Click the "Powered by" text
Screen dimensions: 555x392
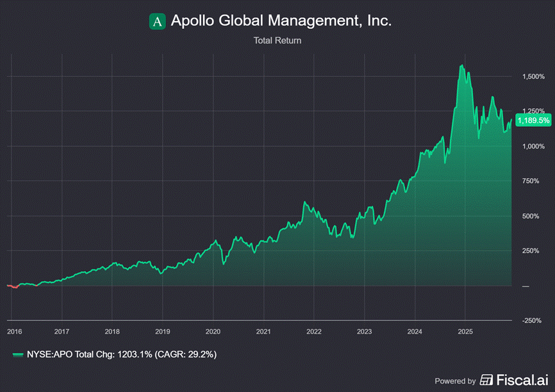point(455,380)
